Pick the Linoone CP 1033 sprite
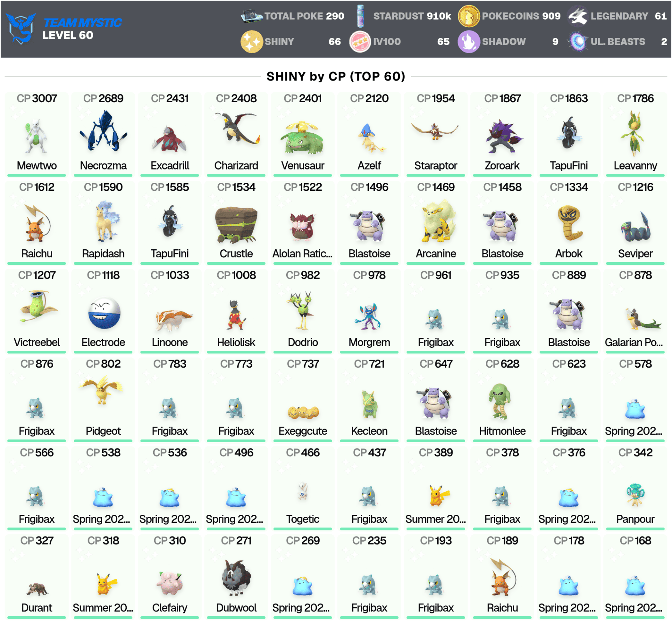Image resolution: width=672 pixels, height=625 pixels. [173, 320]
